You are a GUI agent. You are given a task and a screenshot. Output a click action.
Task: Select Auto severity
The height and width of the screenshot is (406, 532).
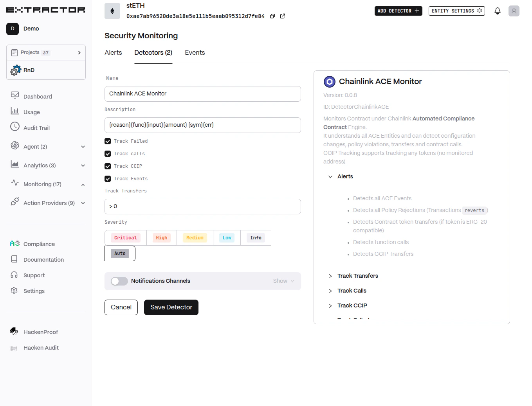coord(120,253)
